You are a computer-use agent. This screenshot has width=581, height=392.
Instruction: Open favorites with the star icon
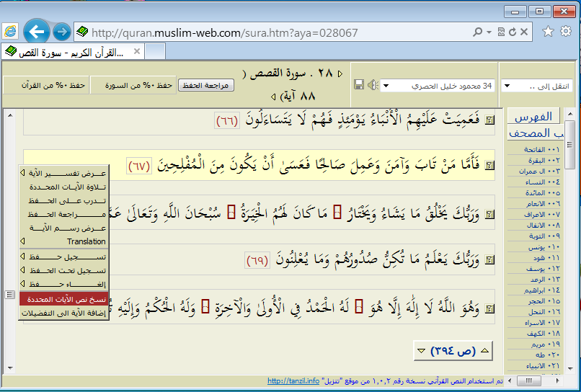coord(548,32)
